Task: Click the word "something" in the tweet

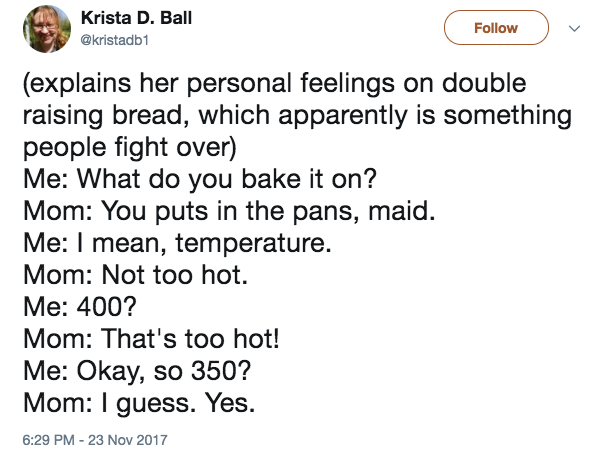Action: pyautogui.click(x=508, y=116)
